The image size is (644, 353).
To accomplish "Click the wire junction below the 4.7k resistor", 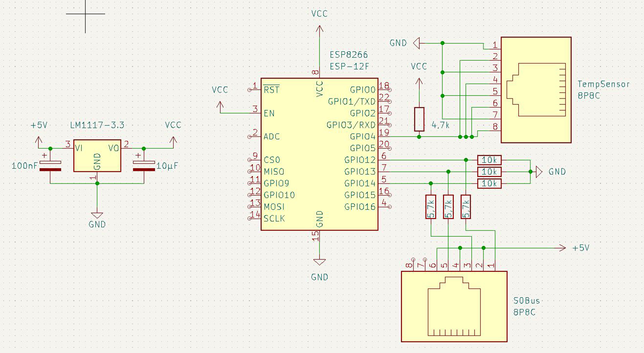I will click(419, 137).
